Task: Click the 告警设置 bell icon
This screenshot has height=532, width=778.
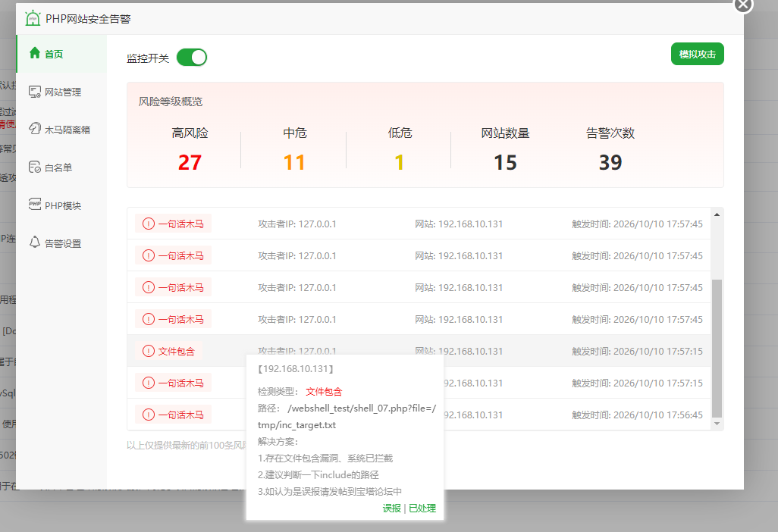Action: pyautogui.click(x=34, y=243)
